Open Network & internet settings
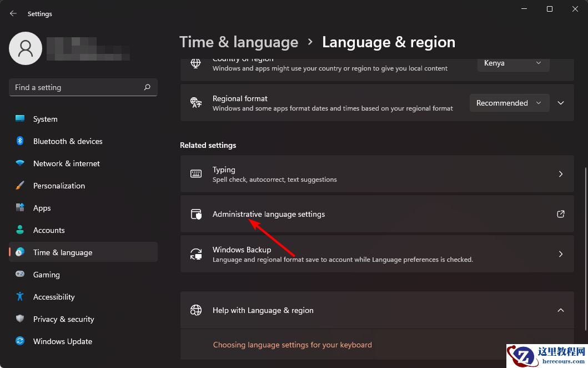 66,163
